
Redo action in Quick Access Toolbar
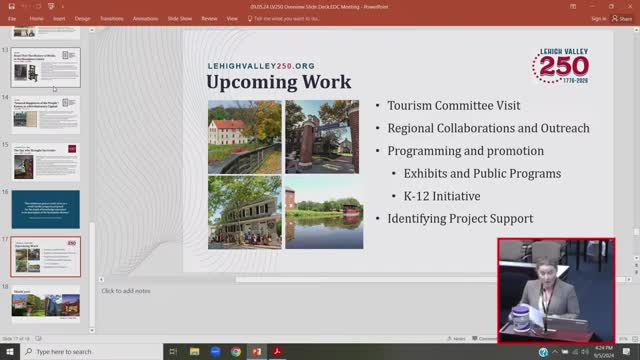pyautogui.click(x=38, y=6)
